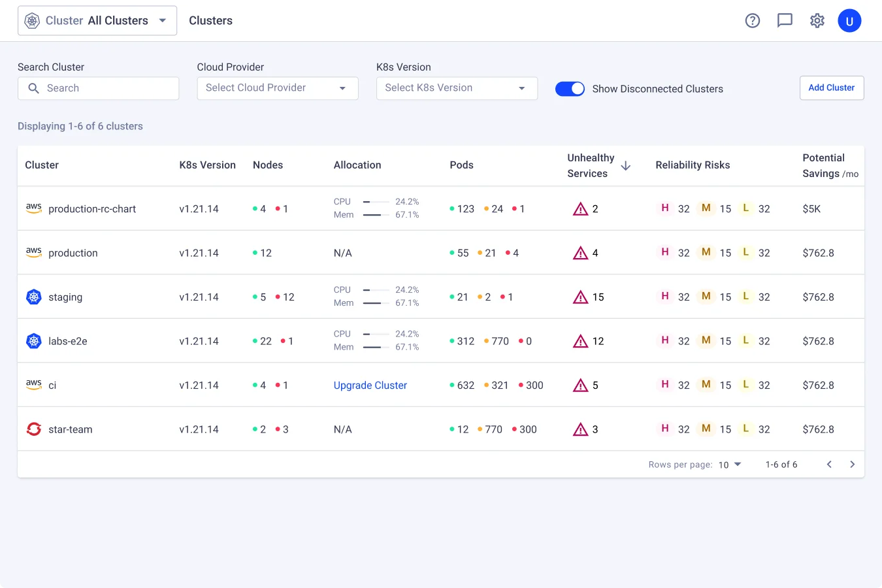882x588 pixels.
Task: Click the AWS icon beside production
Action: (34, 252)
